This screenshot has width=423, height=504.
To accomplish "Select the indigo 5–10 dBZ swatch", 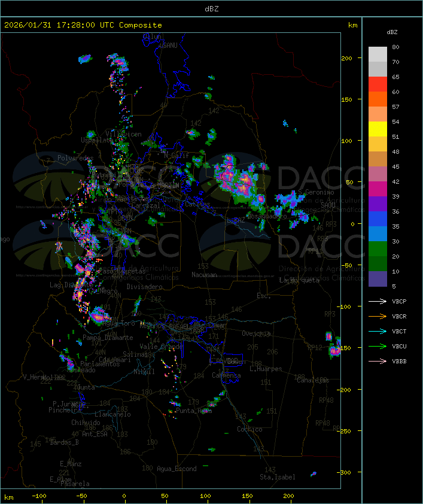I will [378, 279].
